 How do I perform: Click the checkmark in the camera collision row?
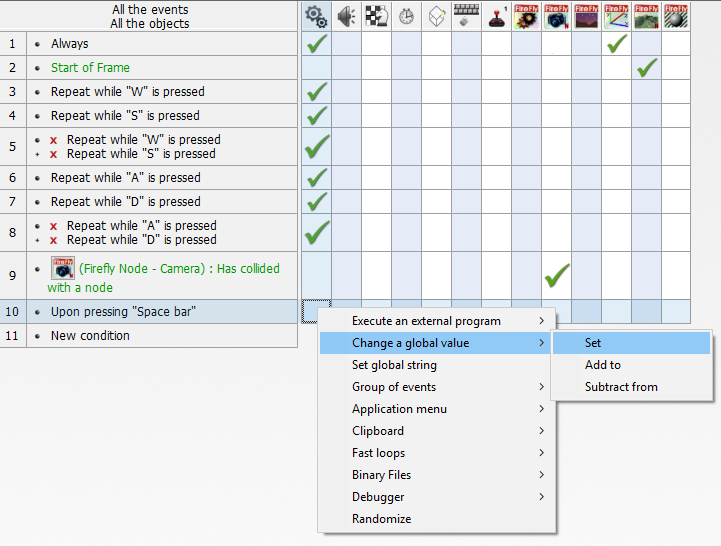tap(557, 275)
